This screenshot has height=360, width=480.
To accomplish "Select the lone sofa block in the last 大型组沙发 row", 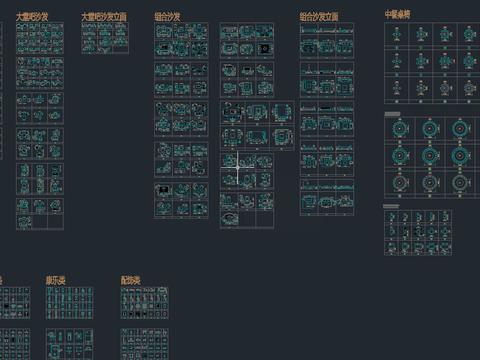I will 24,222.
